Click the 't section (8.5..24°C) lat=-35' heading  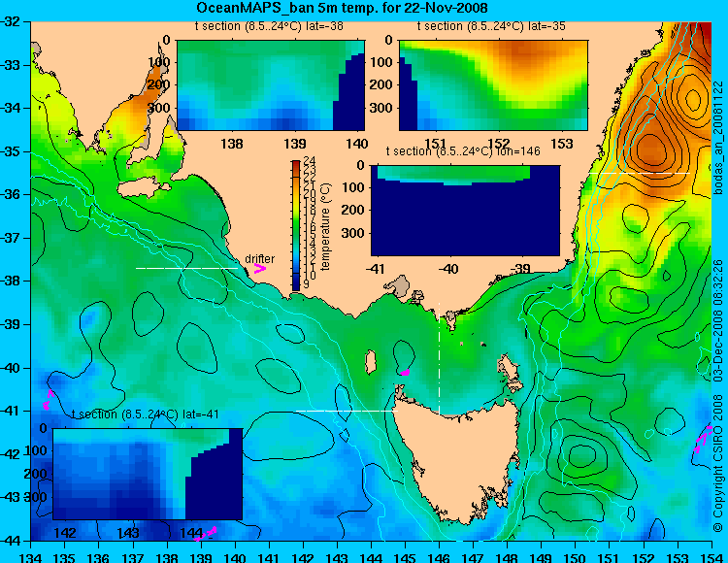491,26
